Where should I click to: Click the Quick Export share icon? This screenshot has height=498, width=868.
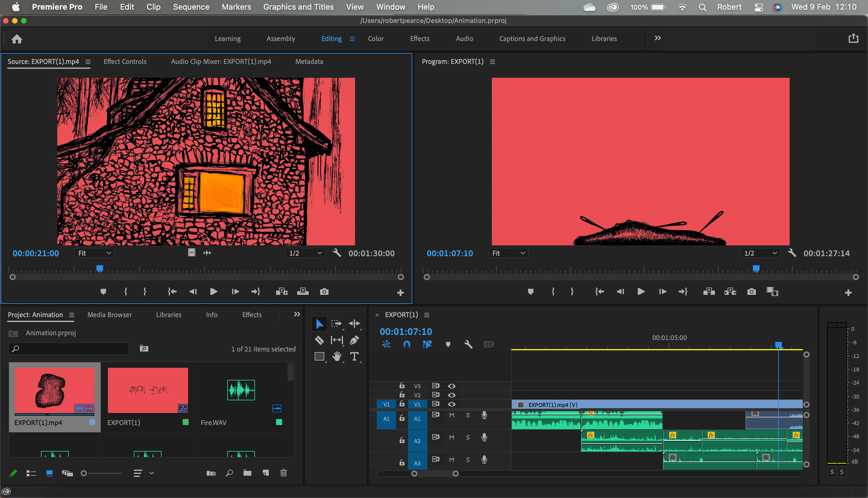pyautogui.click(x=853, y=38)
